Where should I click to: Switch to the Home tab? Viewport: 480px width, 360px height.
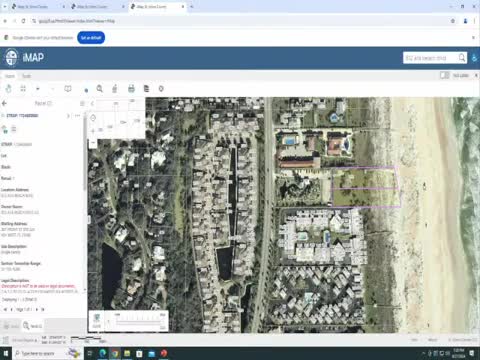pyautogui.click(x=10, y=76)
